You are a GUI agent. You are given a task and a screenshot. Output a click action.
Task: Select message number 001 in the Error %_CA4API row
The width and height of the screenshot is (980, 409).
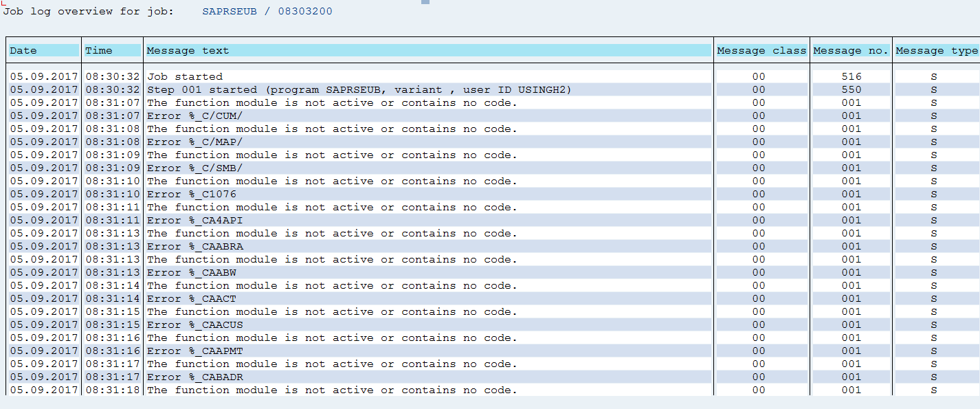(851, 220)
